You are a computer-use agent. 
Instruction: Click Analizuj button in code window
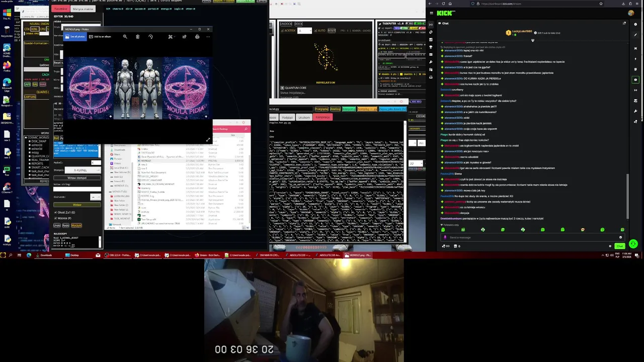tap(335, 109)
